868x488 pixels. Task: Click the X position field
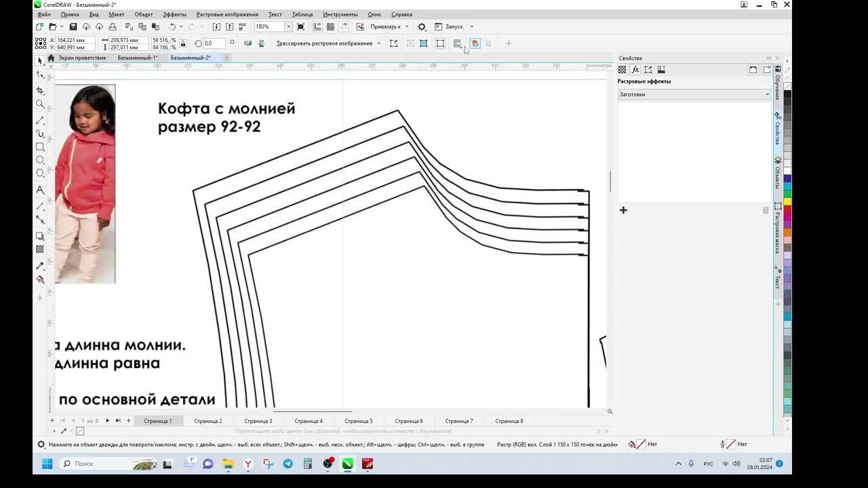click(75, 40)
